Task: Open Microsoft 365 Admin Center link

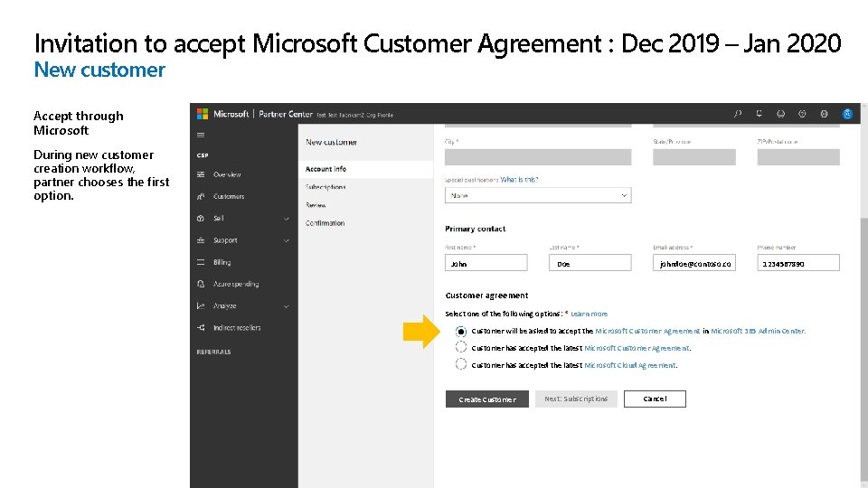Action: pos(758,331)
